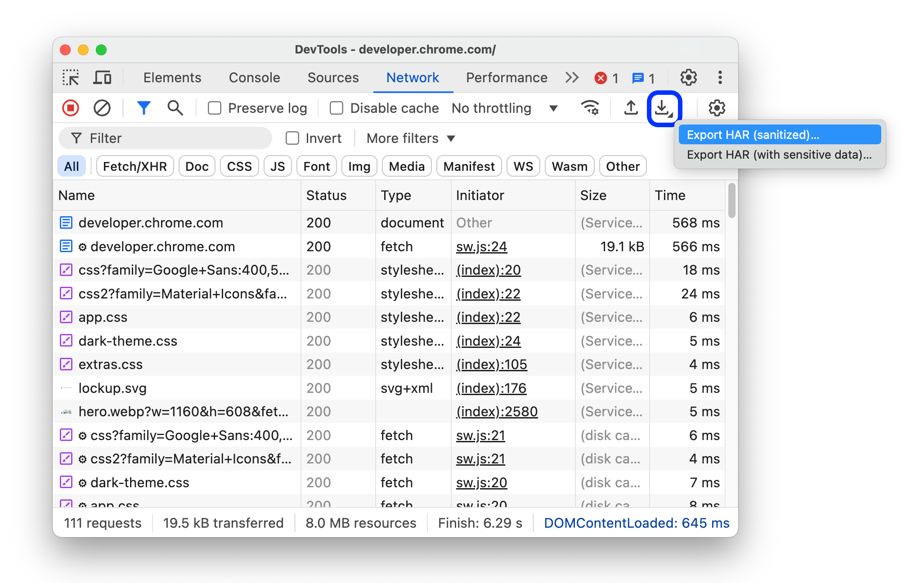Image resolution: width=924 pixels, height=583 pixels.
Task: Toggle the Preserve log checkbox
Action: (x=215, y=107)
